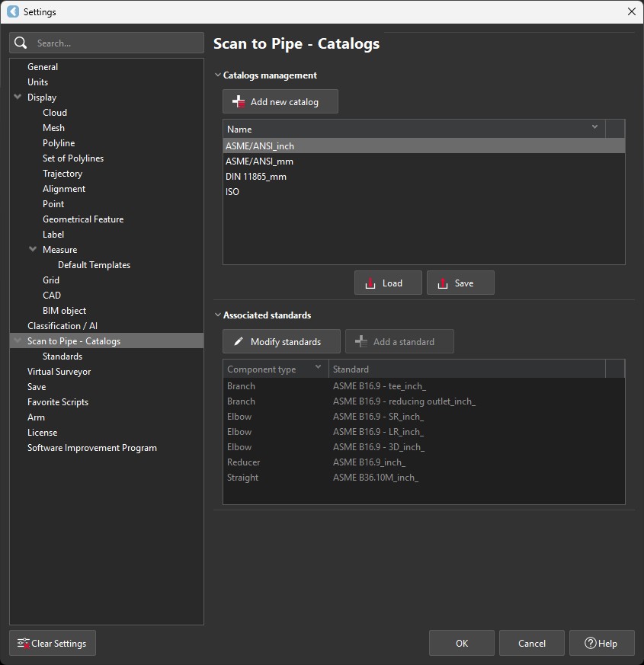Image resolution: width=644 pixels, height=665 pixels.
Task: Sort by the Component type column arrow
Action: coord(317,368)
